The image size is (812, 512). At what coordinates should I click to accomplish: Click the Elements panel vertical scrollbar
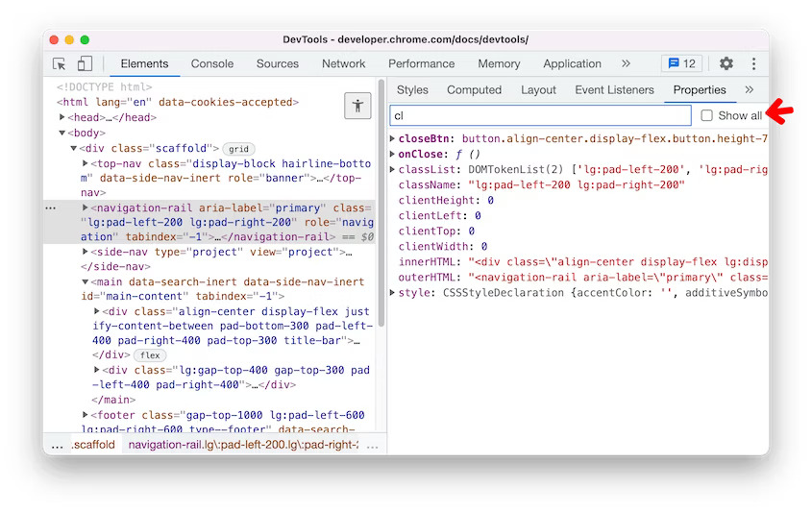pos(381,203)
